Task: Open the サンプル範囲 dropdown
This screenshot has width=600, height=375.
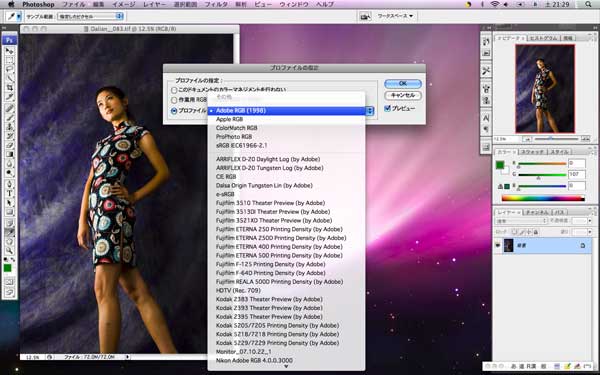Action: (90, 16)
